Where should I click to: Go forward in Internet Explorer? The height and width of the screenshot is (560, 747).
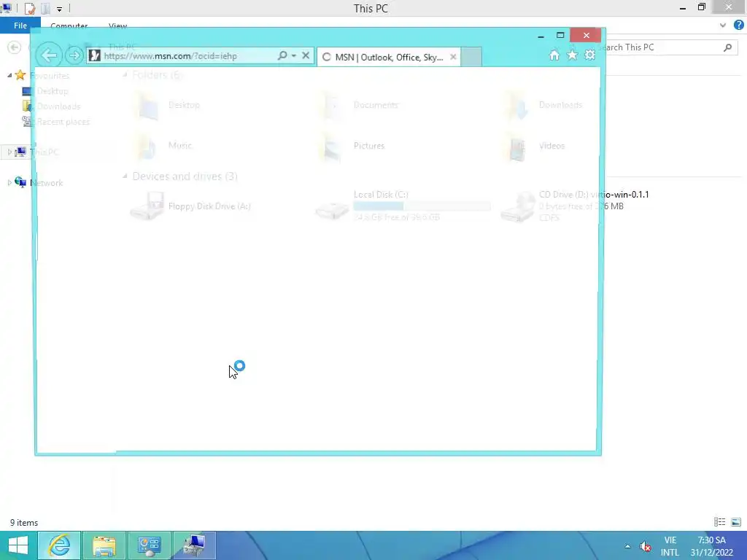[x=74, y=55]
